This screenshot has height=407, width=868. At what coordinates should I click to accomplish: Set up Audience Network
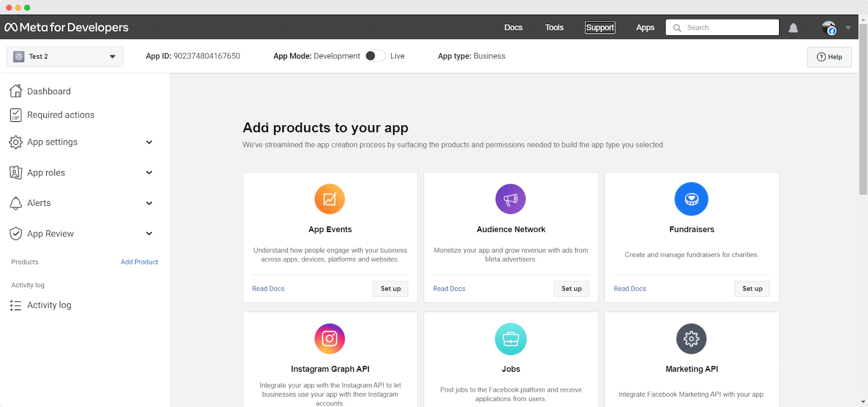click(x=571, y=289)
